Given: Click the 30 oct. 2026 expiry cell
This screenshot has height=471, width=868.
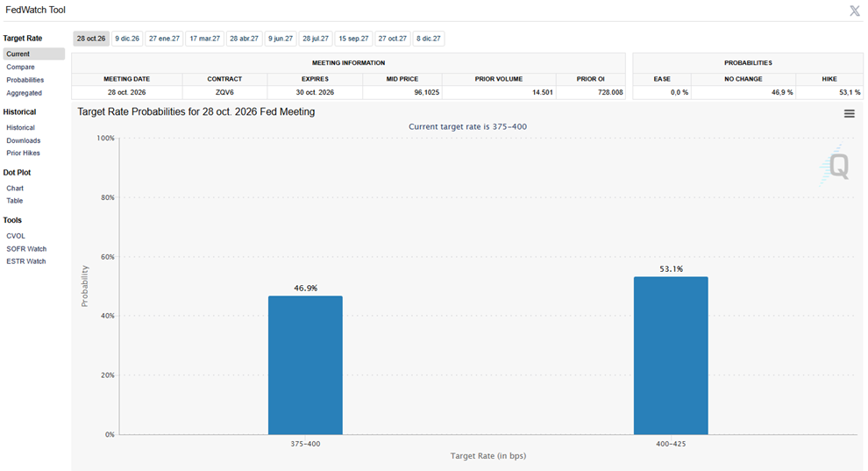Looking at the screenshot, I should (x=315, y=92).
